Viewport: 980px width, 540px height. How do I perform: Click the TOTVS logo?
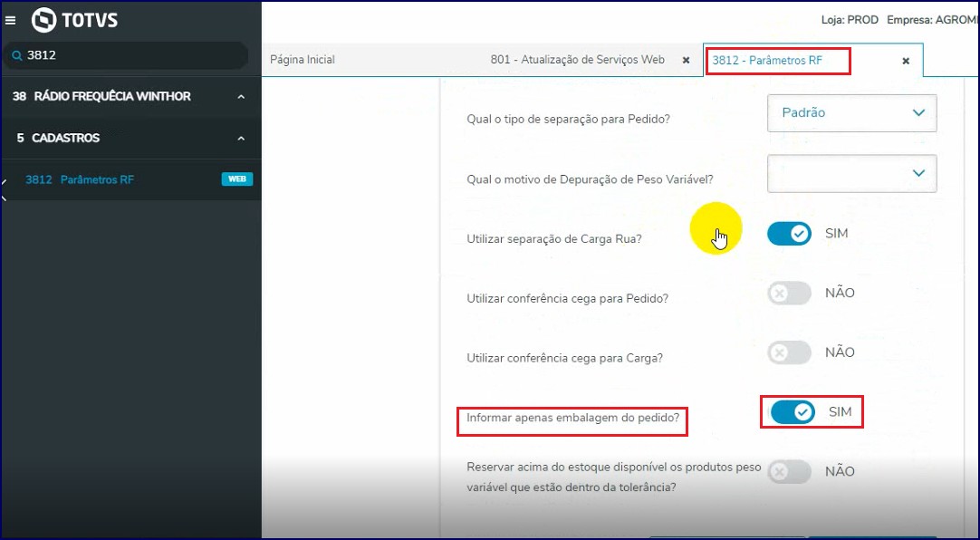(74, 20)
